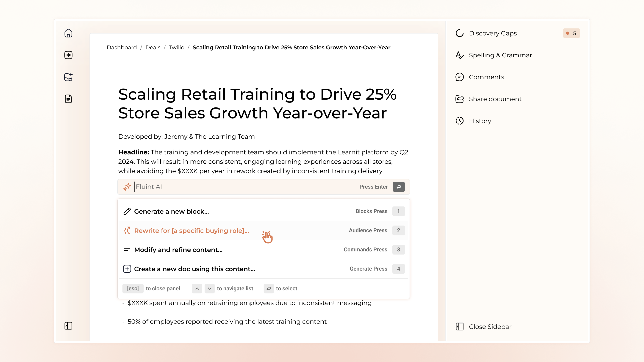Toggle the left sidebar panel icon
Viewport: 644px width, 362px height.
(x=68, y=326)
